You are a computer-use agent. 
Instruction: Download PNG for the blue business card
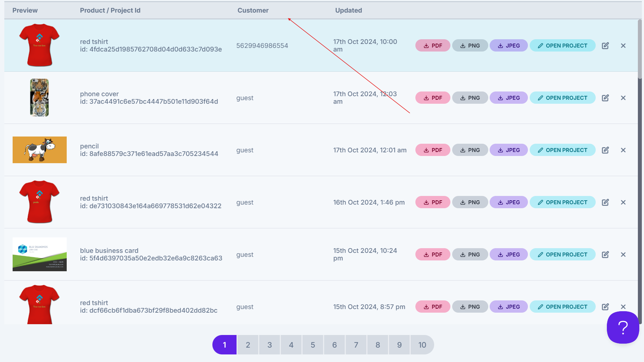pos(470,255)
